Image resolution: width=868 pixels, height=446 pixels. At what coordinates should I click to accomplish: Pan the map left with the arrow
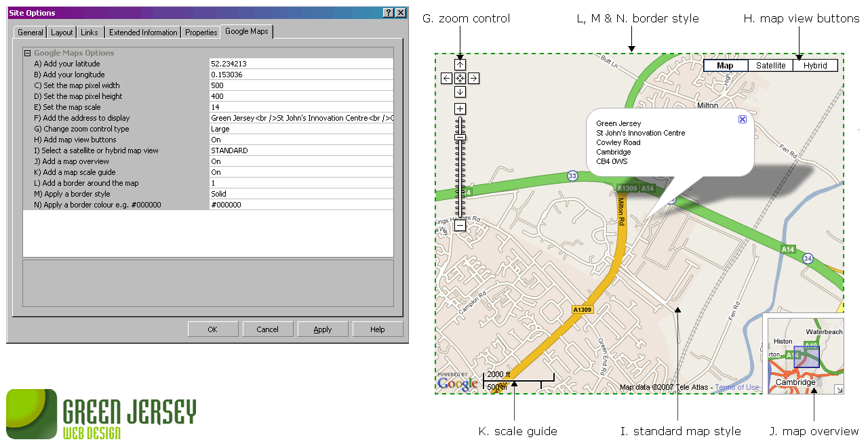coord(446,79)
